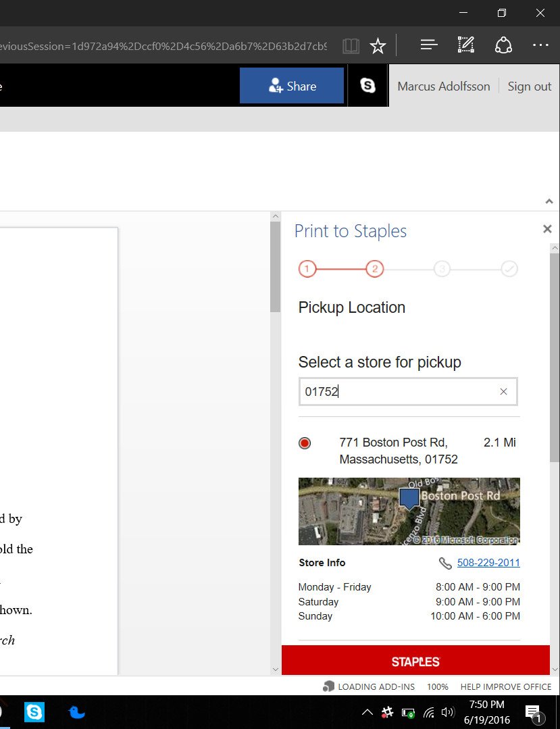Select the 2.1 Mi distance text
560x729 pixels.
coord(500,443)
